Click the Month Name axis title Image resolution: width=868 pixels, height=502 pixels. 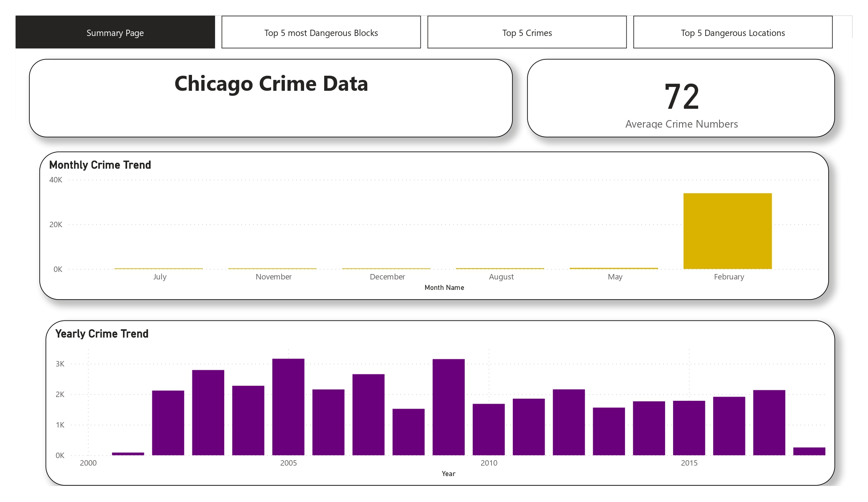point(444,288)
